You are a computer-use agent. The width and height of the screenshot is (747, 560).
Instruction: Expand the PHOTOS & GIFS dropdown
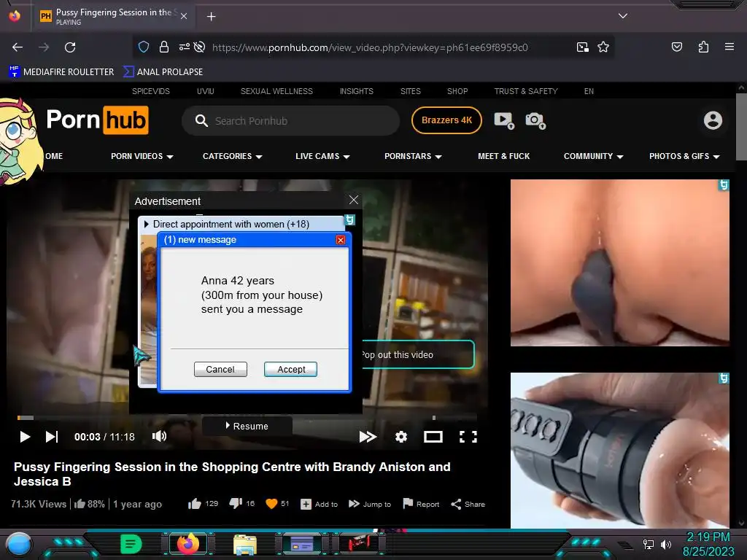tap(684, 156)
